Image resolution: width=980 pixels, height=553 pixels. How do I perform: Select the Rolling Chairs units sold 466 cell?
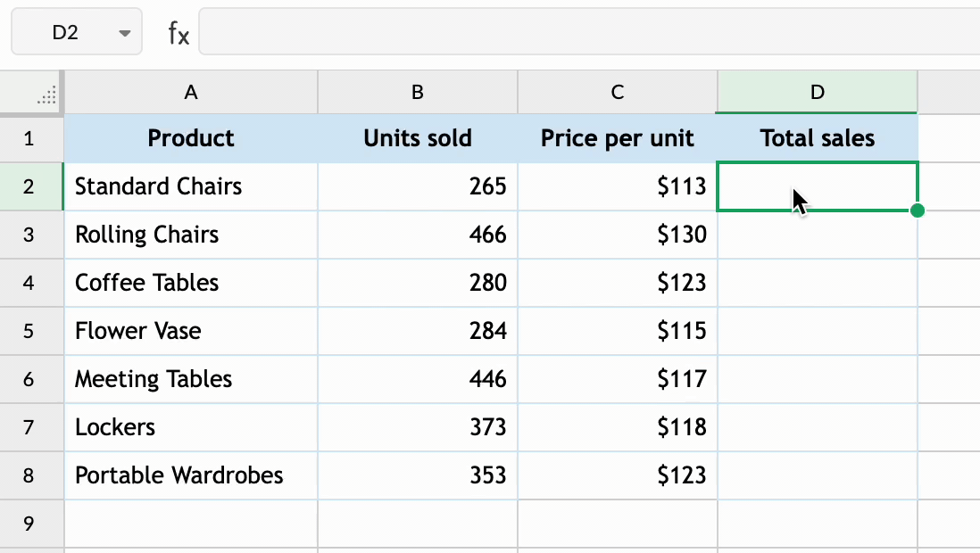tap(418, 235)
